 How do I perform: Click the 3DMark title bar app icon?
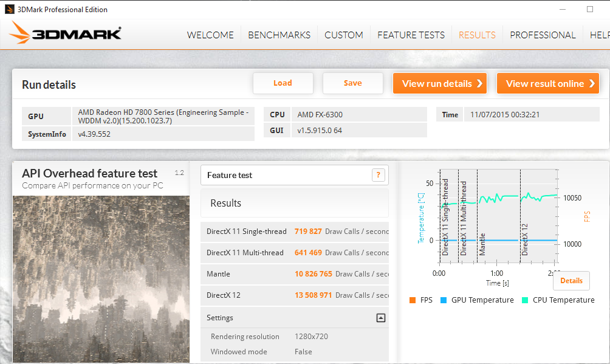click(9, 9)
